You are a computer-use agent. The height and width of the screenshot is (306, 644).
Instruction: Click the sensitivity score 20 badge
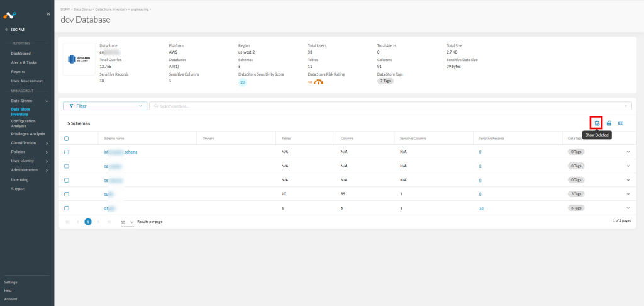[243, 82]
